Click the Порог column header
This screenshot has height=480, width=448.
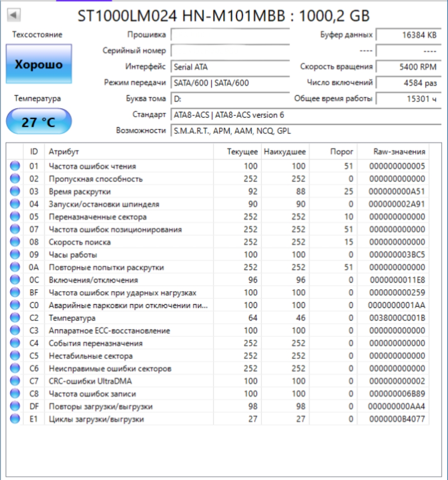click(333, 152)
